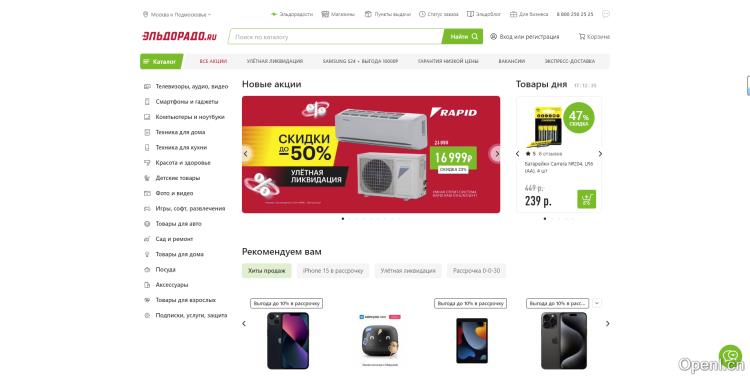The height and width of the screenshot is (376, 750).
Task: Click the user account icon beside Вход или регистрация
Action: pos(494,36)
